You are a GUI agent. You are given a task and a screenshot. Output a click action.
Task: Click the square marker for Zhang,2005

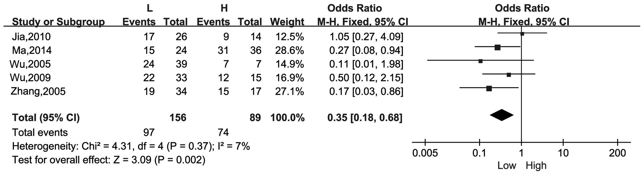point(489,88)
